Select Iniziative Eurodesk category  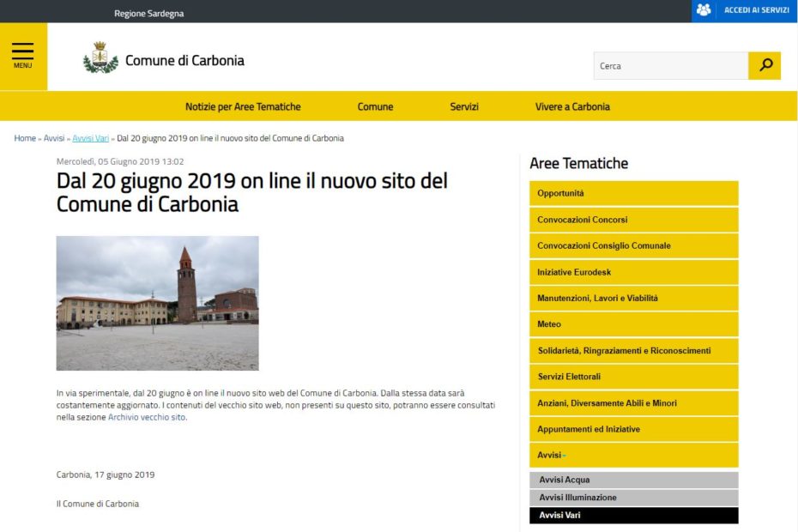click(633, 272)
